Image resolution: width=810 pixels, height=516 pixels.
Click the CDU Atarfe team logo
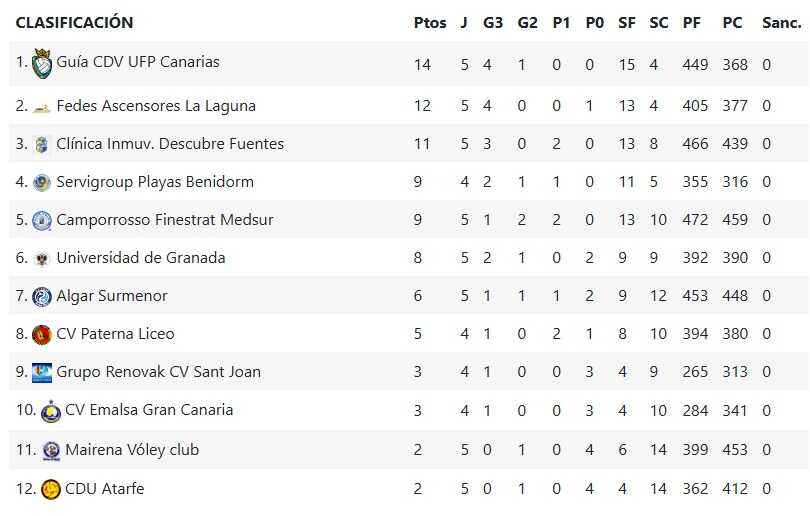pyautogui.click(x=51, y=489)
